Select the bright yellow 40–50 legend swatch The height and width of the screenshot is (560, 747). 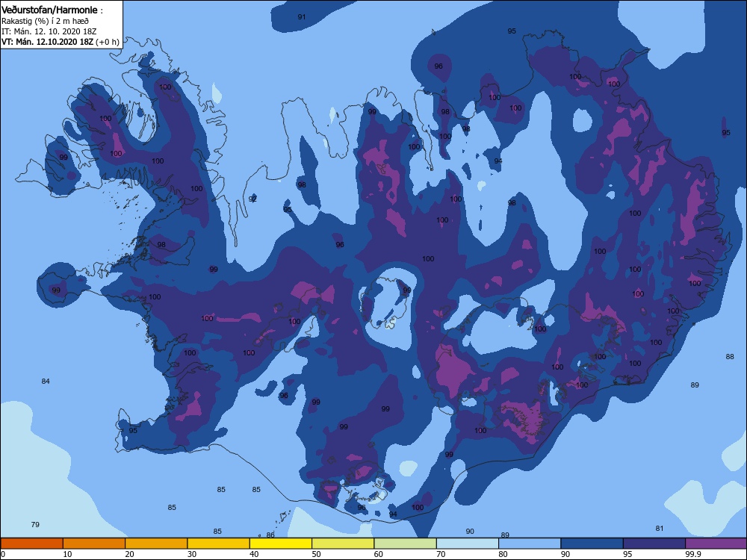click(x=281, y=544)
